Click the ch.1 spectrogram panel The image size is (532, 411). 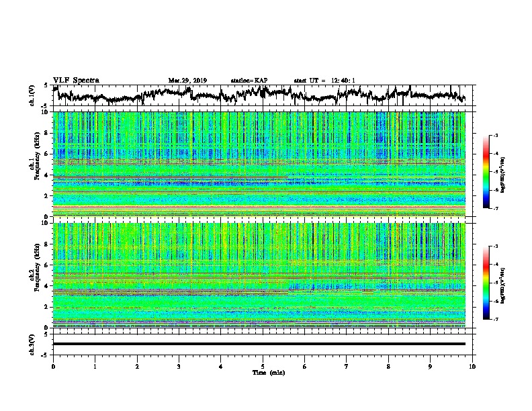[259, 164]
